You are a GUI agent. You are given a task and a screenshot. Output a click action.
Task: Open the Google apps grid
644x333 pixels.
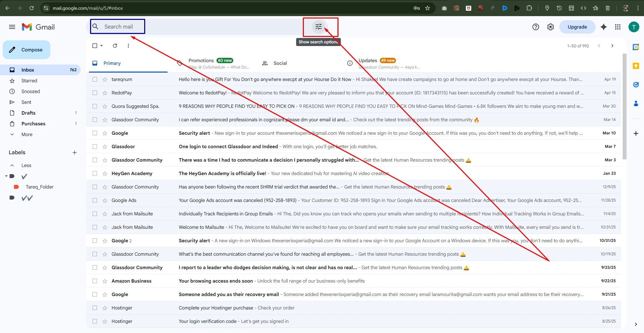[618, 27]
